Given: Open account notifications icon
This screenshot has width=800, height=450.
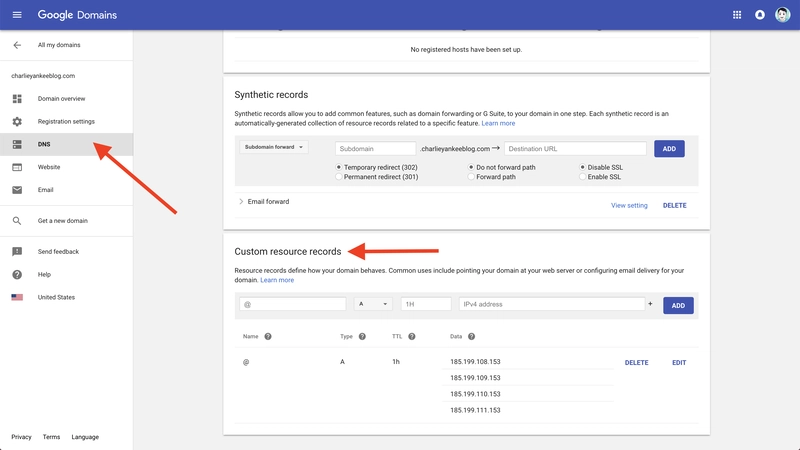Looking at the screenshot, I should point(760,15).
